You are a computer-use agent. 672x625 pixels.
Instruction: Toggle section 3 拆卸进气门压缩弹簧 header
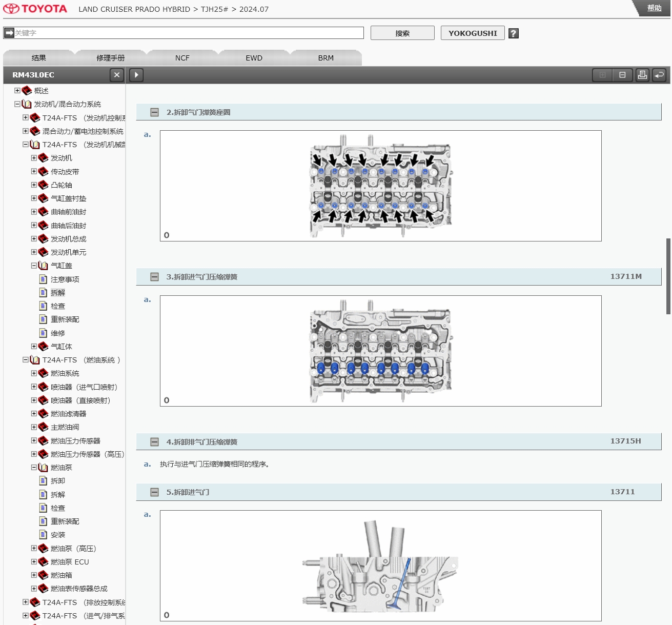[x=154, y=277]
